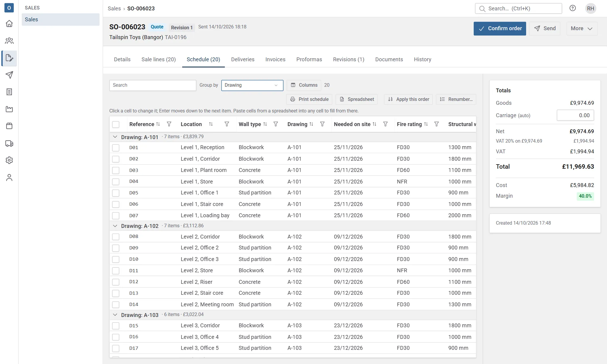Click the Confirm order button

[500, 28]
